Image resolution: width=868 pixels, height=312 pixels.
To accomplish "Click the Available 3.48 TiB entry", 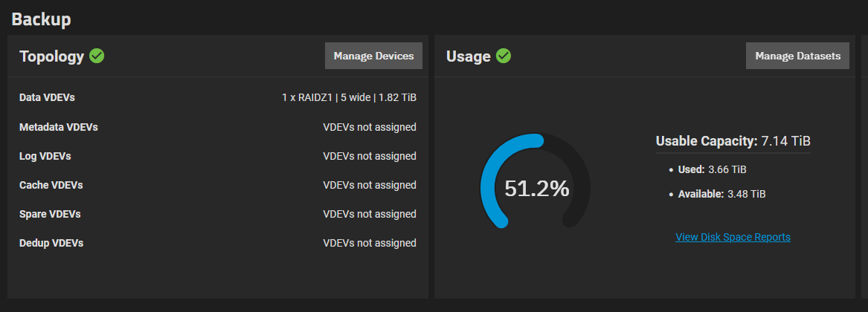I will pyautogui.click(x=722, y=194).
